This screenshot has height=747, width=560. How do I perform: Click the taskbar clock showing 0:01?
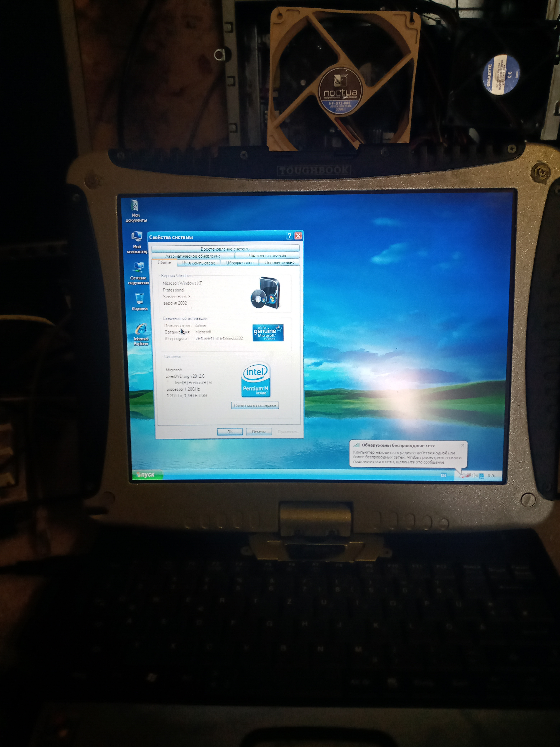(491, 476)
